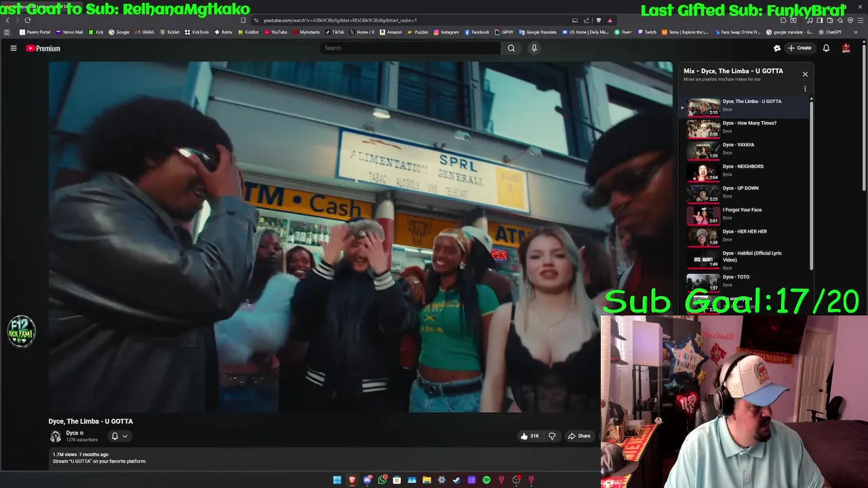The height and width of the screenshot is (488, 868).
Task: Open the Amazon bookmark
Action: click(x=391, y=32)
